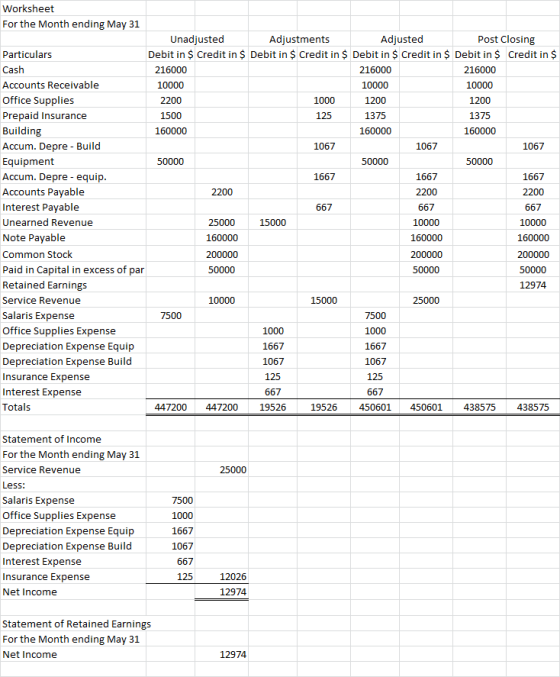This screenshot has height=677, width=560.
Task: Select the 'Service Revenue' worksheet row label
Action: click(41, 301)
